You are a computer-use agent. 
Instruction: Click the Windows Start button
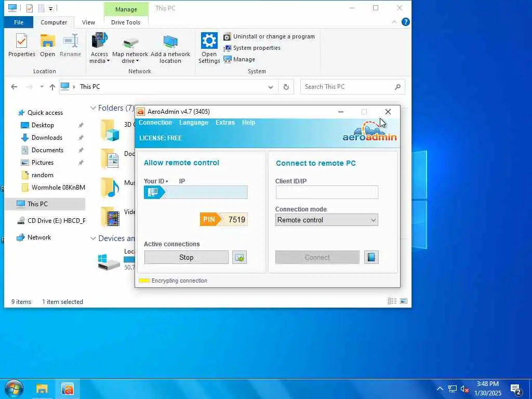[14, 389]
